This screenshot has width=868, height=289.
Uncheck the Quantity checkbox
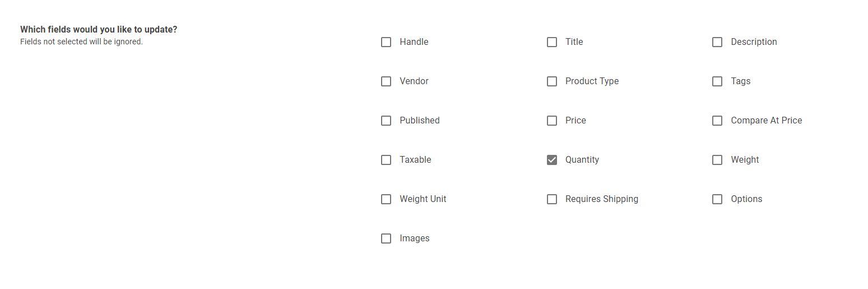(x=552, y=160)
